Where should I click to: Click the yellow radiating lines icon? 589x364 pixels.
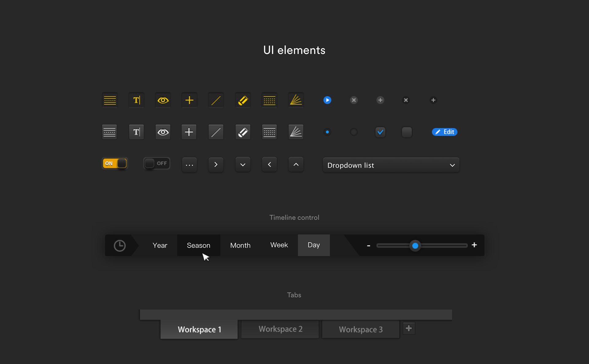(296, 100)
